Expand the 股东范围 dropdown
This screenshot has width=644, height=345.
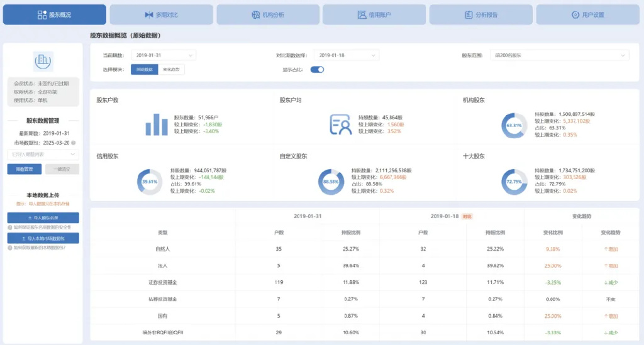[559, 55]
